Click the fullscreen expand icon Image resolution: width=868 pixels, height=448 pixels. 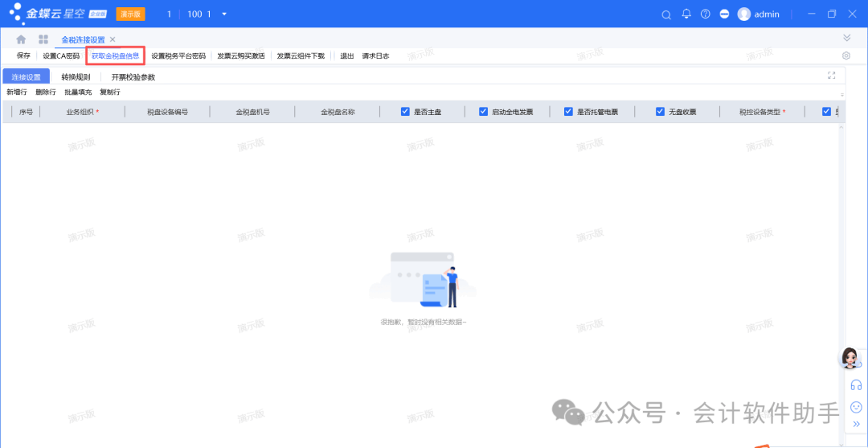click(832, 76)
